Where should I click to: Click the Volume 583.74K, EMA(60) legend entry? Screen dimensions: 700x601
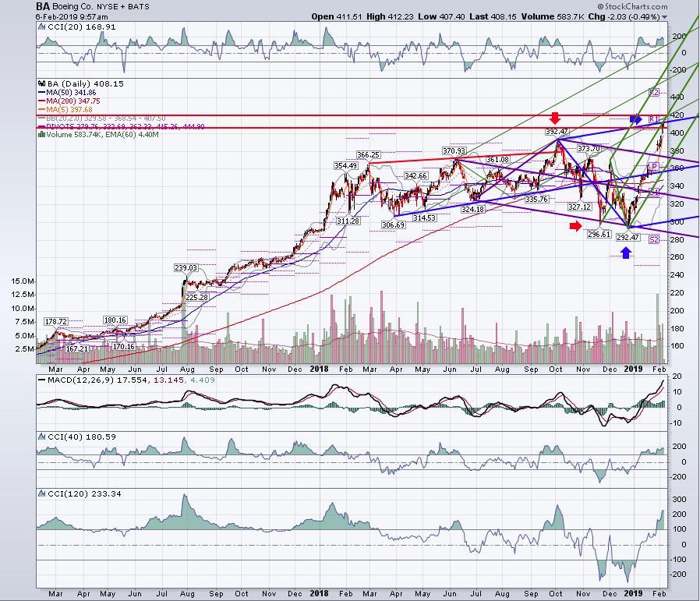(x=98, y=134)
